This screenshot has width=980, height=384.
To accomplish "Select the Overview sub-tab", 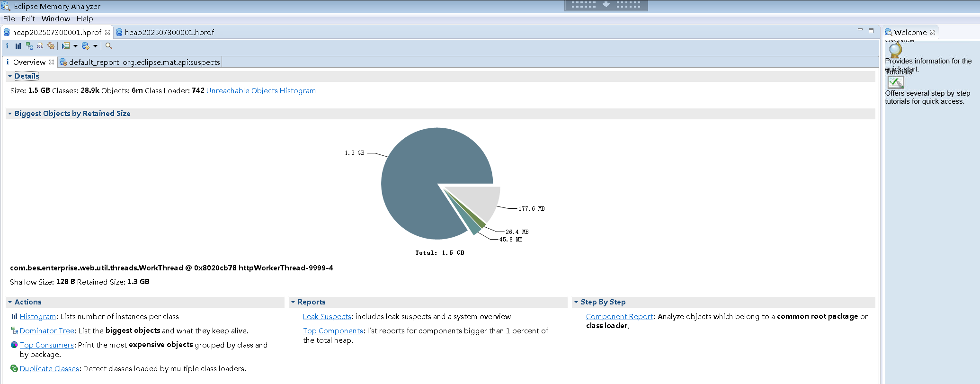I will pyautogui.click(x=29, y=62).
